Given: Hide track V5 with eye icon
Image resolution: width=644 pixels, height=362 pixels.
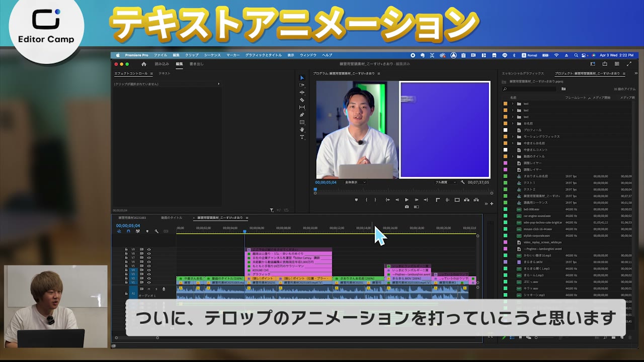Looking at the screenshot, I should tap(149, 266).
